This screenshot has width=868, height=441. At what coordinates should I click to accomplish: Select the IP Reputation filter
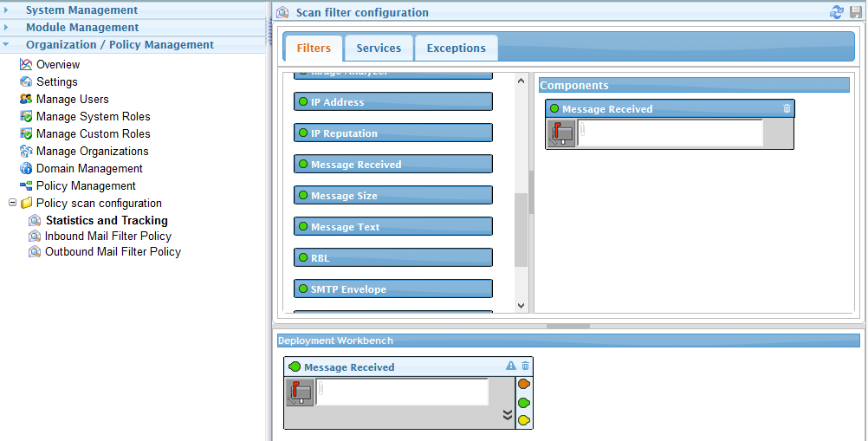[393, 133]
